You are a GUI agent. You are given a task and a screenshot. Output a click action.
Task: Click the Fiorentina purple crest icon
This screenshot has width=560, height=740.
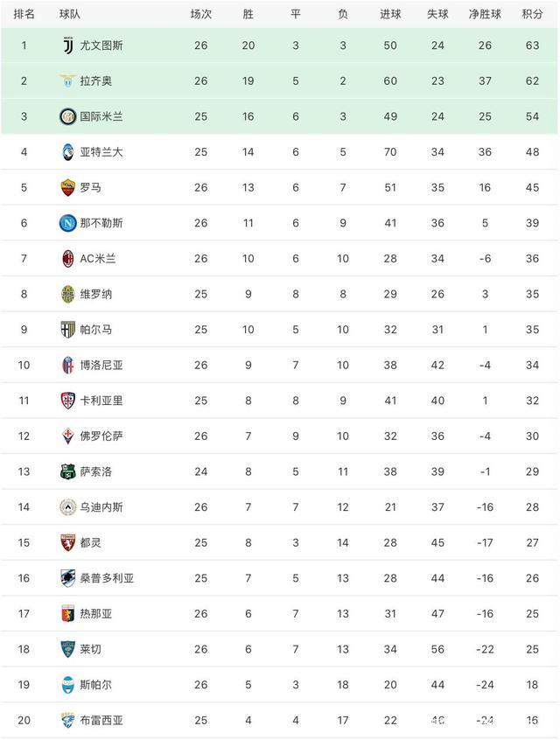click(x=67, y=436)
